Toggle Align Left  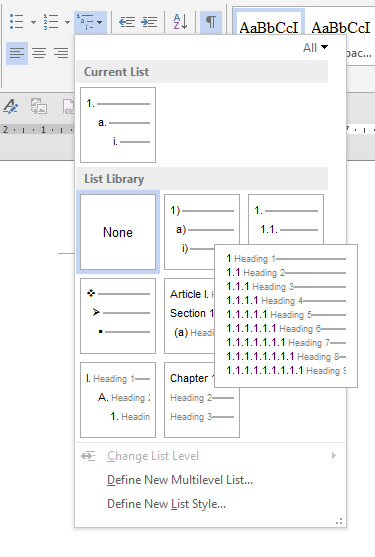[17, 53]
